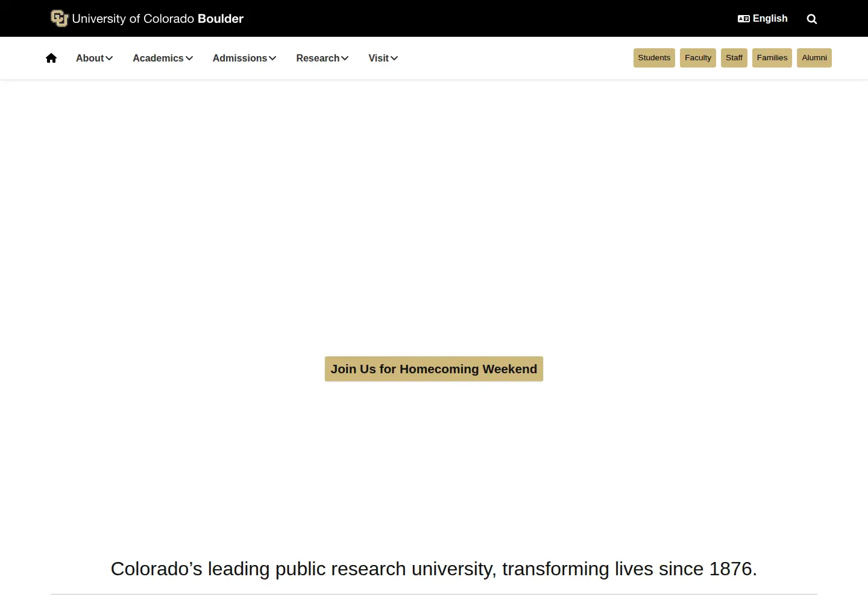Open the search magnifier icon

812,19
